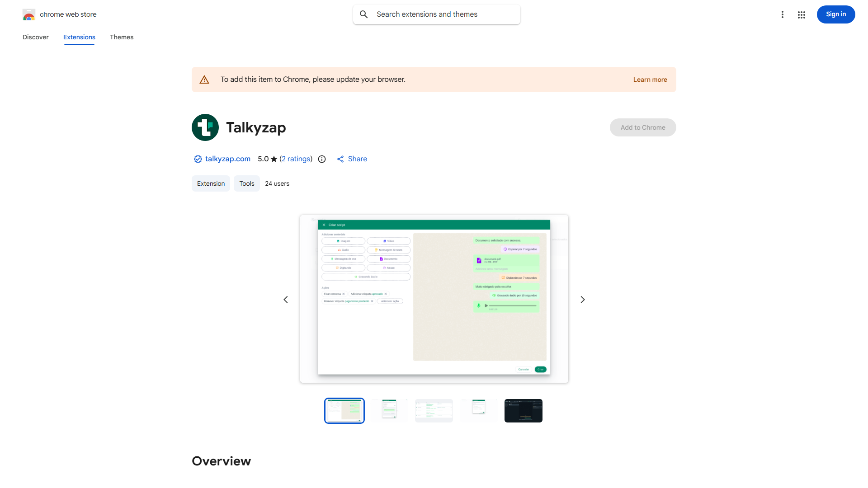Switch to the Themes tab
This screenshot has height=488, width=868.
click(x=121, y=37)
